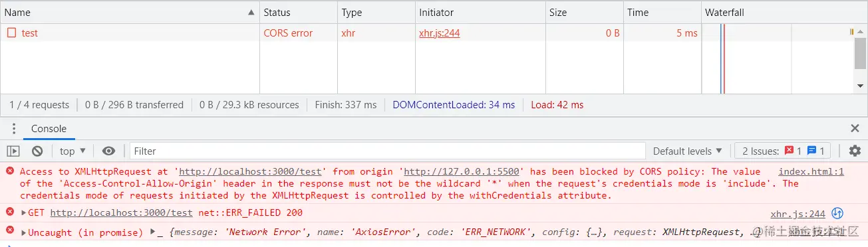Expand the Uncaught (in promise) error
868x247 pixels.
pos(25,232)
